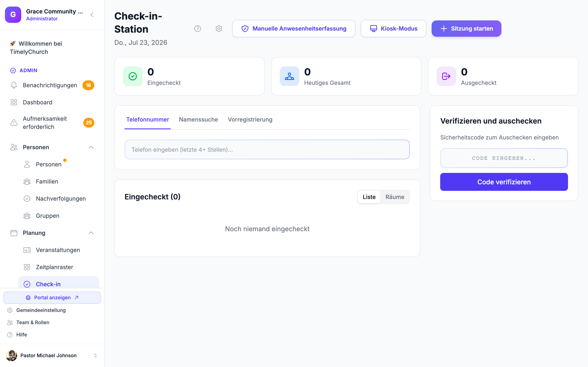Collapse the sidebar with the arrow

(92, 14)
